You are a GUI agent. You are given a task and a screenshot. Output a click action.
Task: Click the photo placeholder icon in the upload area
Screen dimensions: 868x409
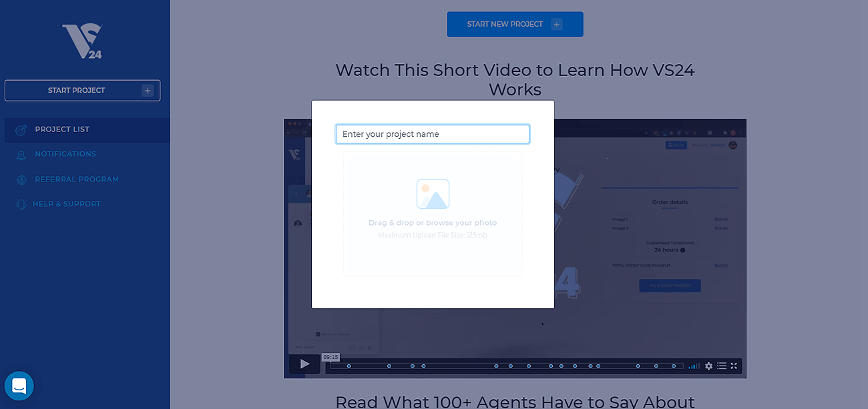[x=433, y=194]
